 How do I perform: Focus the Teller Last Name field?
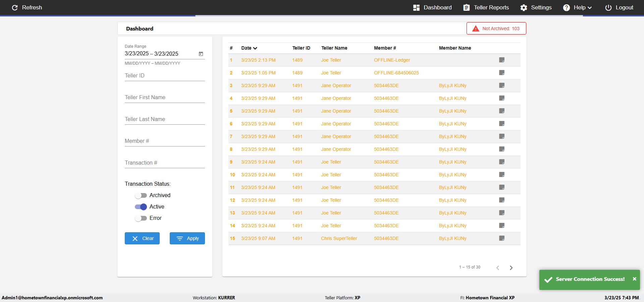point(165,119)
